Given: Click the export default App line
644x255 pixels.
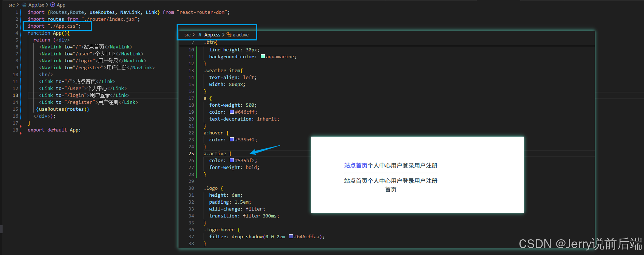Looking at the screenshot, I should click(54, 130).
